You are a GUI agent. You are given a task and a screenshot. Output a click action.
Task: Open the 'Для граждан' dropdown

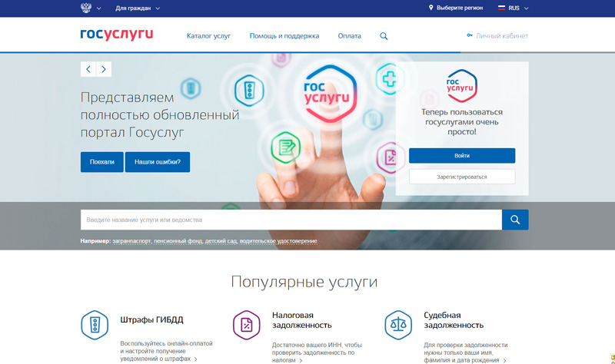pos(138,8)
